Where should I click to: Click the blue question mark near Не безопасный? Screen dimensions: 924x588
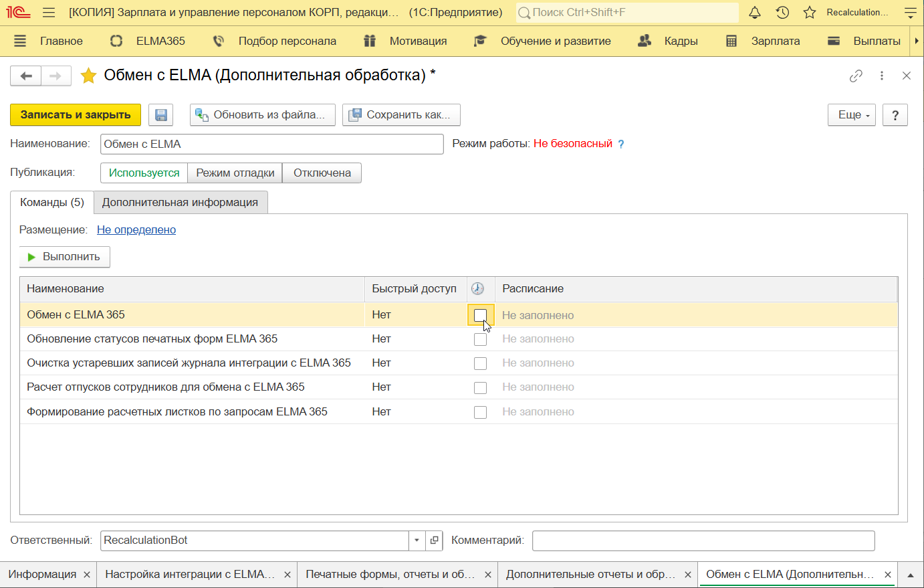[x=620, y=144]
